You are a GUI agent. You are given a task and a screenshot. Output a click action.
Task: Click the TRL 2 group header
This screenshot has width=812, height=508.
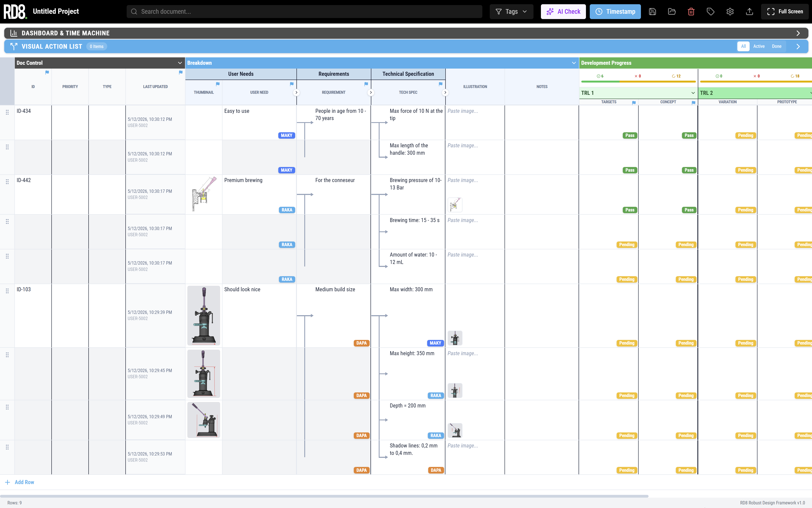[x=755, y=93]
